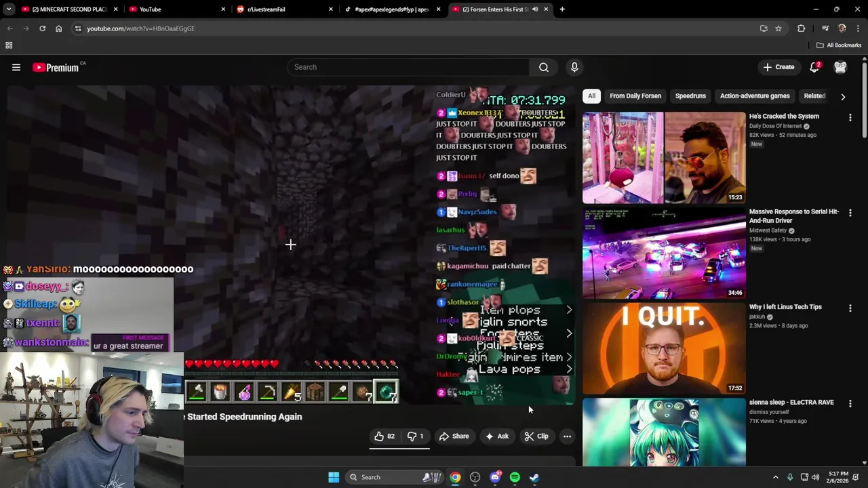The image size is (868, 488).
Task: Open the claw machine video thumbnail
Action: point(664,158)
